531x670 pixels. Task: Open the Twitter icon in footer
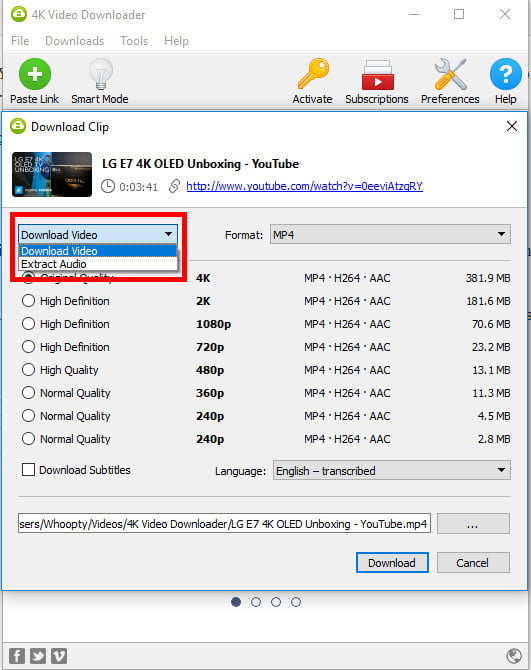[x=38, y=655]
